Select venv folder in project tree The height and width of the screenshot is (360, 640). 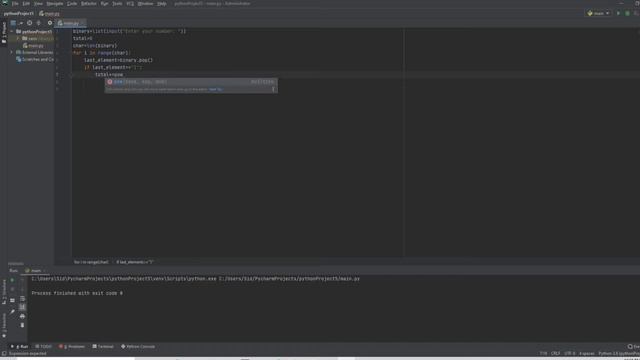[38, 39]
